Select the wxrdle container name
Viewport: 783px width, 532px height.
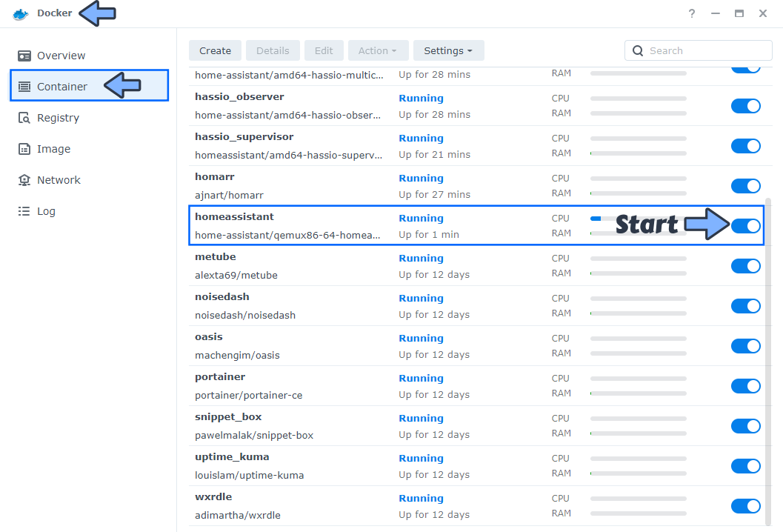[213, 496]
